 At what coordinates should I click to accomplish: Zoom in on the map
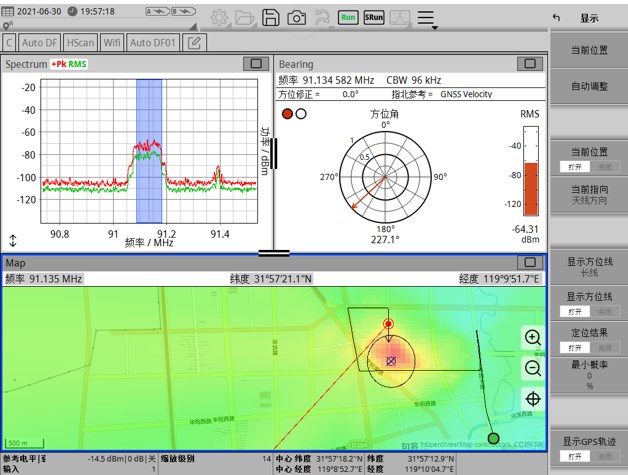click(533, 338)
